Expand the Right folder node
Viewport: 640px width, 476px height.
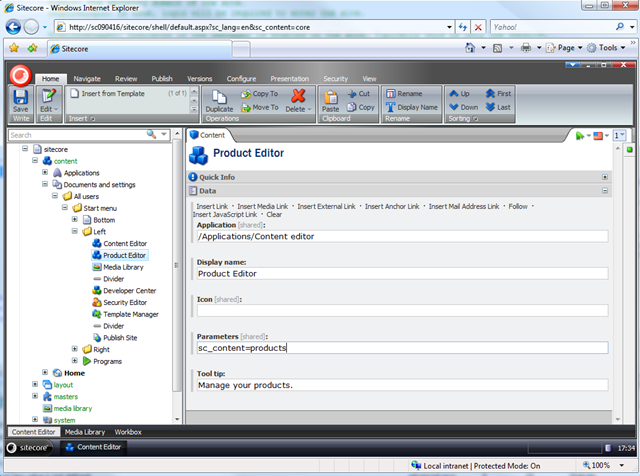point(74,349)
